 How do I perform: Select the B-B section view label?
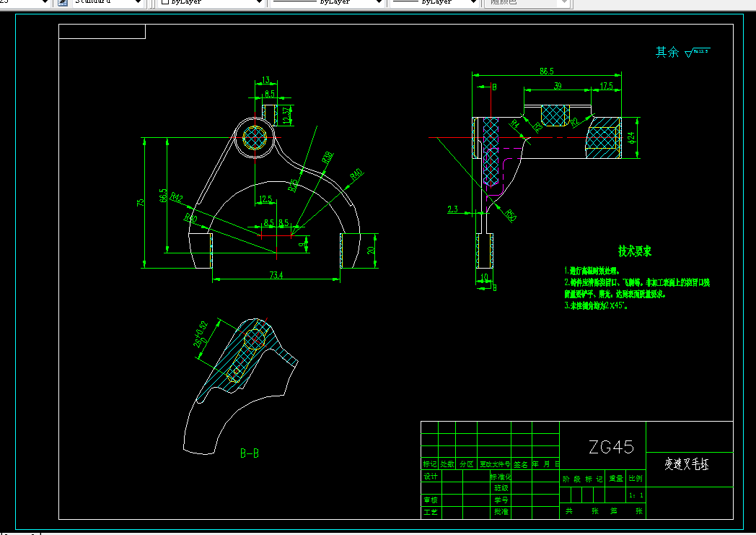point(250,453)
